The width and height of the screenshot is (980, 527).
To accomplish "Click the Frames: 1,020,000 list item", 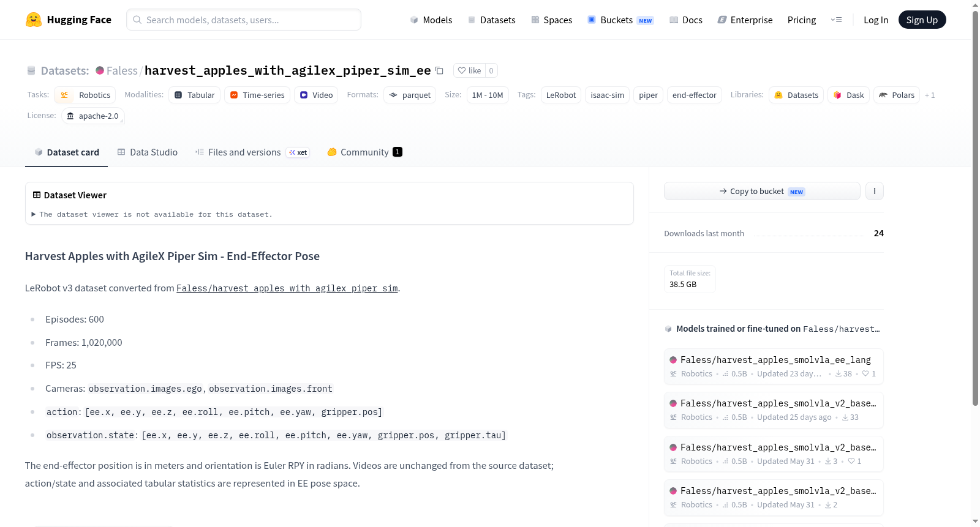I will [84, 343].
